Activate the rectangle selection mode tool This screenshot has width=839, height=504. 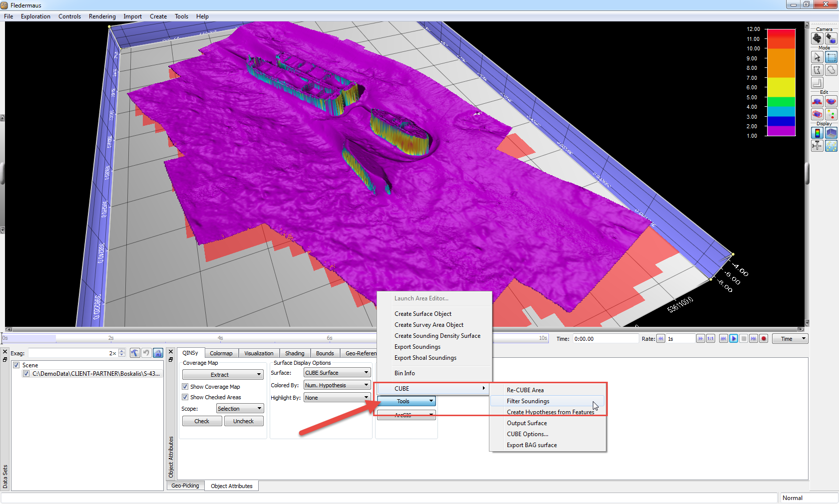click(831, 57)
